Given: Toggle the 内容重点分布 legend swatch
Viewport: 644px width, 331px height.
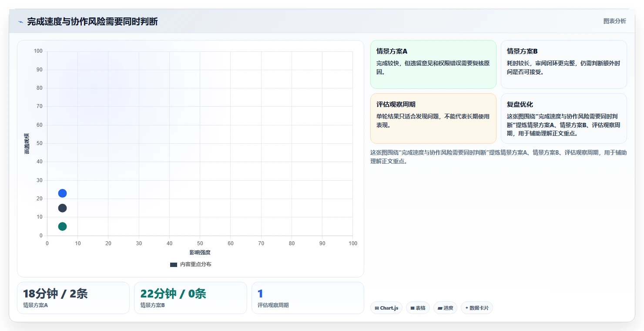Looking at the screenshot, I should click(x=174, y=264).
